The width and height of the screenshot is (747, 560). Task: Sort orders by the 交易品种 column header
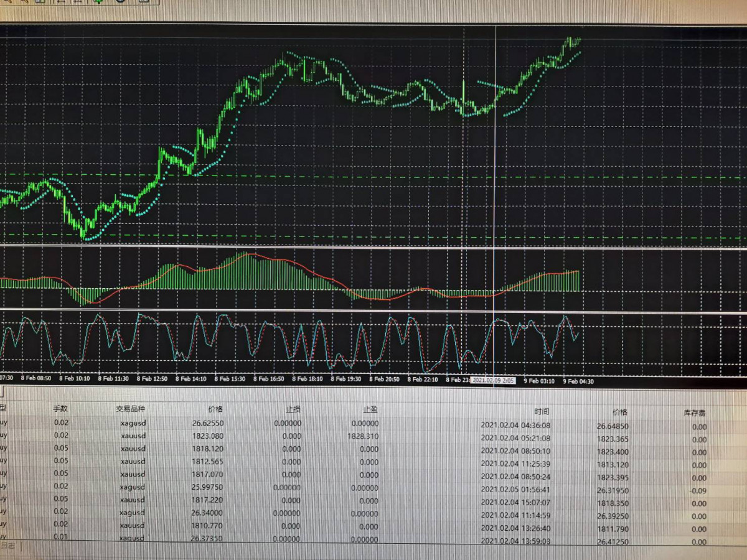[x=130, y=409]
